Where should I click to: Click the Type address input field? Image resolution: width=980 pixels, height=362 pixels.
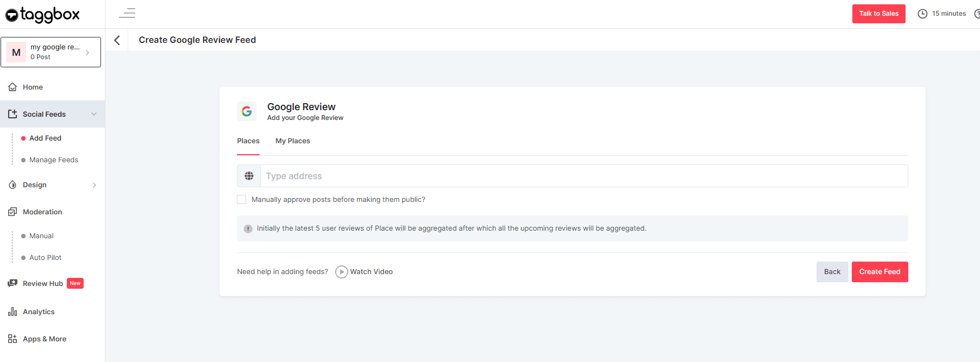point(583,176)
